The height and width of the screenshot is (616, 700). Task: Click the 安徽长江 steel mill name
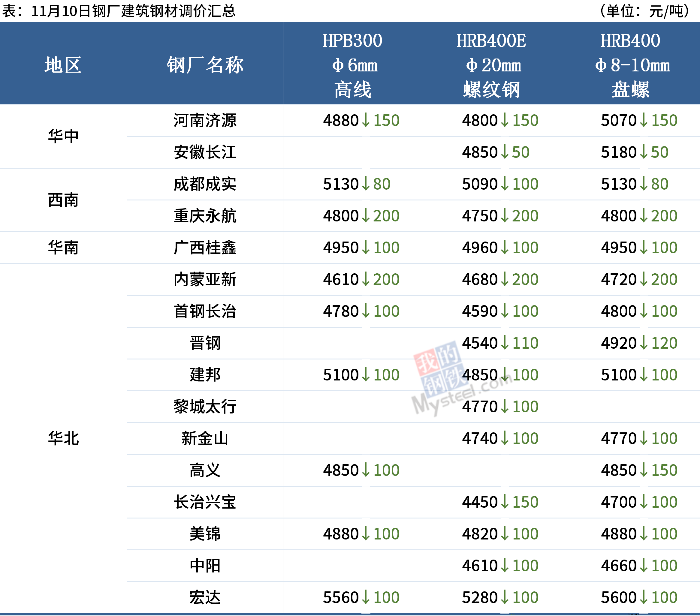(x=205, y=152)
